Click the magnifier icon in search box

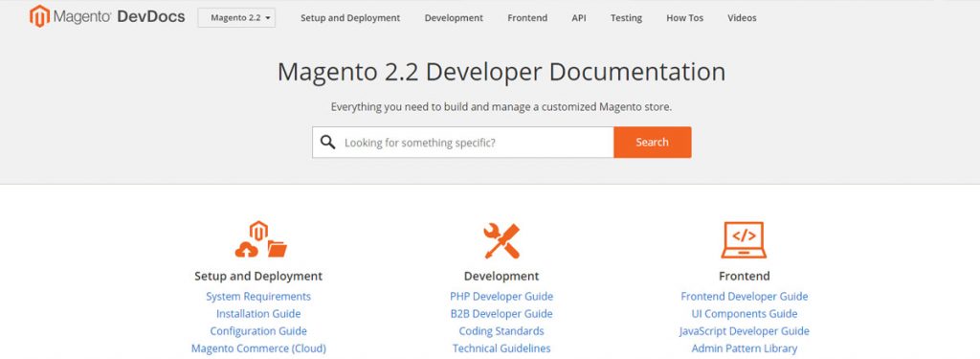pyautogui.click(x=328, y=143)
